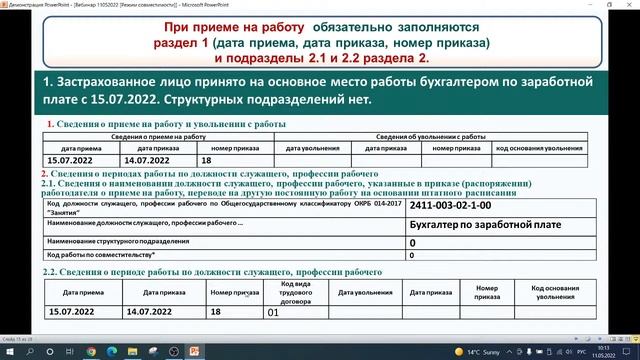Click the PowerPoint window title text
This screenshot has height=360, width=640.
118,5
